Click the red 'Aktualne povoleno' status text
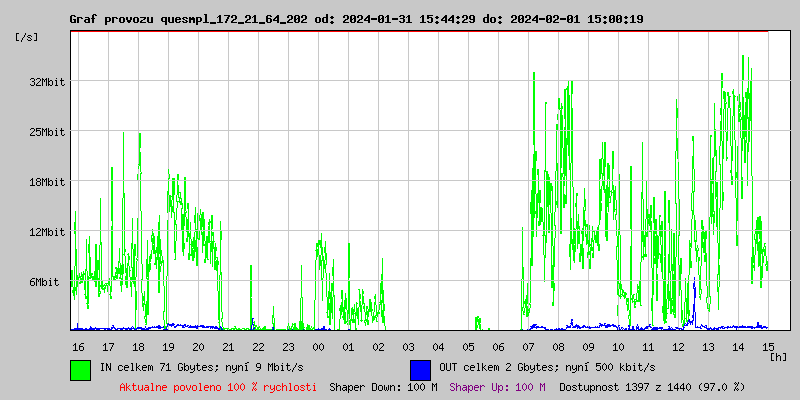Screen dimensions: 800x400 pos(218,387)
